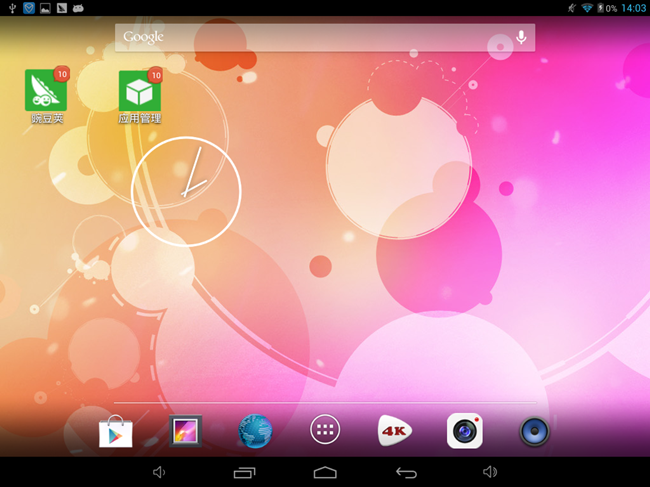Viewport: 650px width, 487px height.
Task: Tap the Android debug cat-face icon
Action: (x=78, y=8)
